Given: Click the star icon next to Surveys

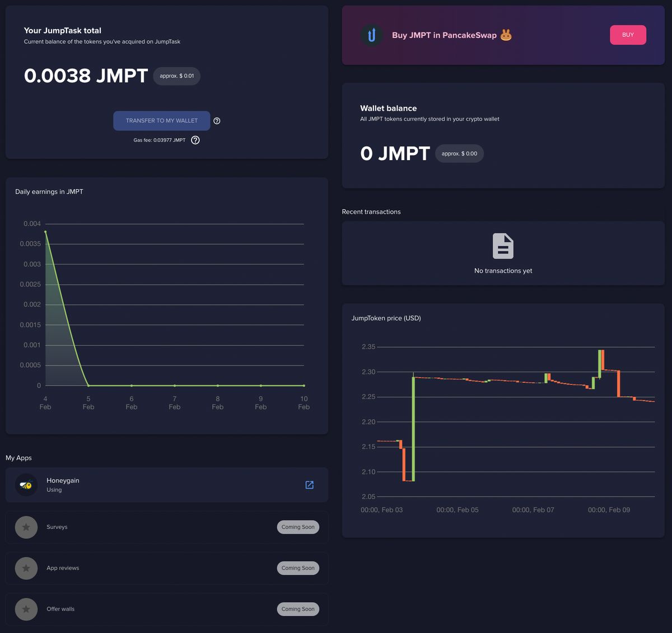Looking at the screenshot, I should [x=26, y=527].
